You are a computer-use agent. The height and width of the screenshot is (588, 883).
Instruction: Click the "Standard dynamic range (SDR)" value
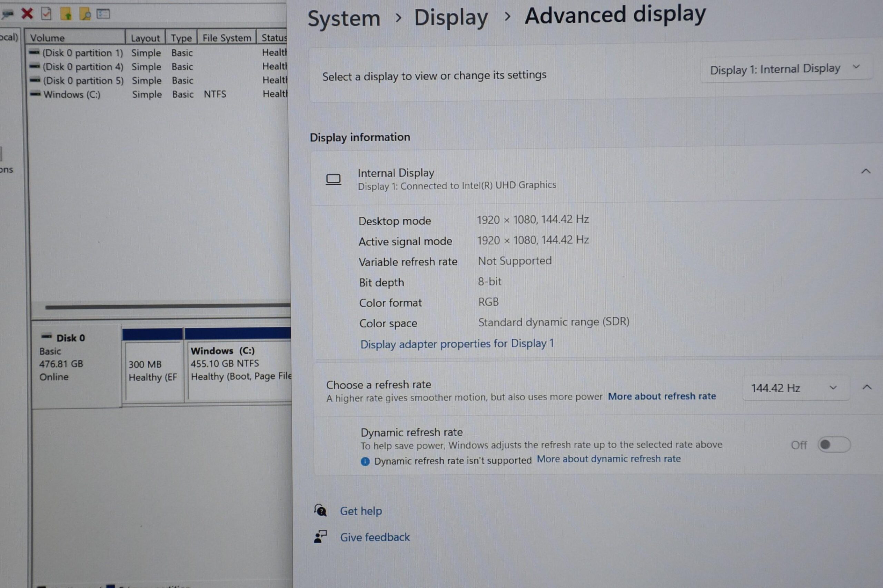point(554,322)
